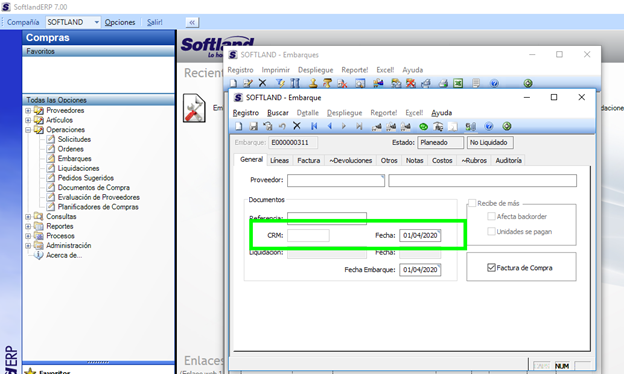Click the collapse panel « button
Screen dimensions: 624x374
click(x=192, y=22)
